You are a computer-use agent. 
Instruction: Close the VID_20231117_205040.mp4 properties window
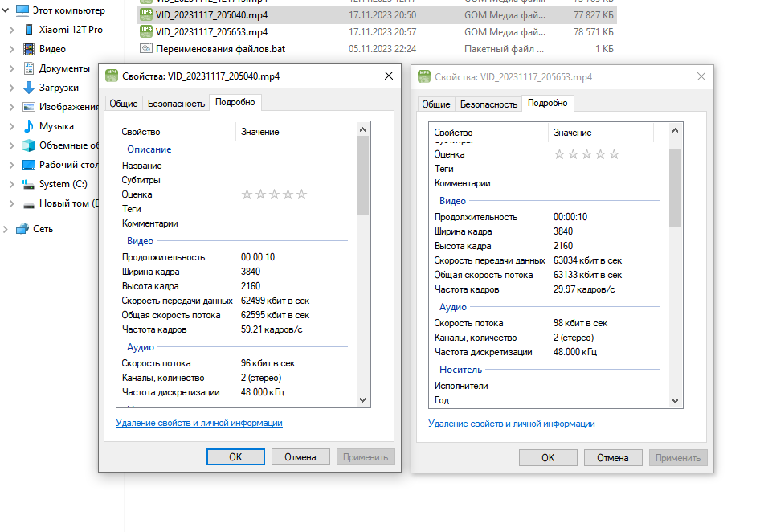388,76
